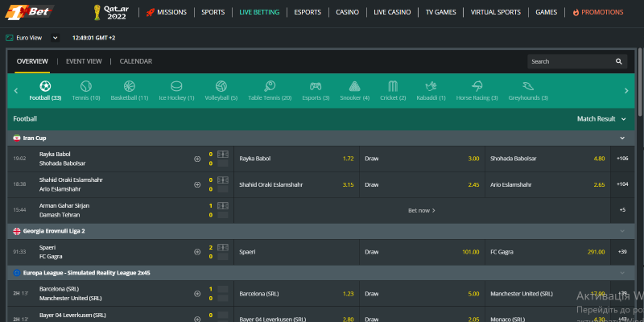The height and width of the screenshot is (322, 644).
Task: Open the Casino menu item
Action: click(348, 12)
